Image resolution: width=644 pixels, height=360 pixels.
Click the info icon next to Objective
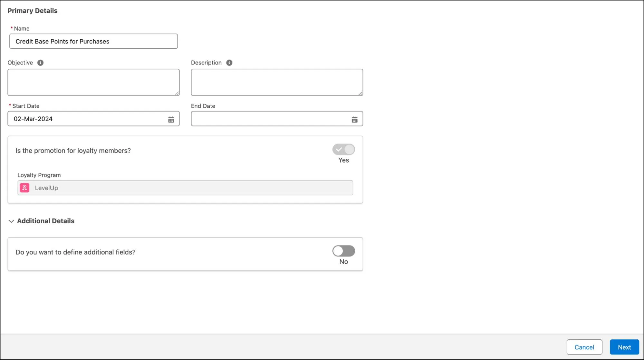(x=40, y=63)
